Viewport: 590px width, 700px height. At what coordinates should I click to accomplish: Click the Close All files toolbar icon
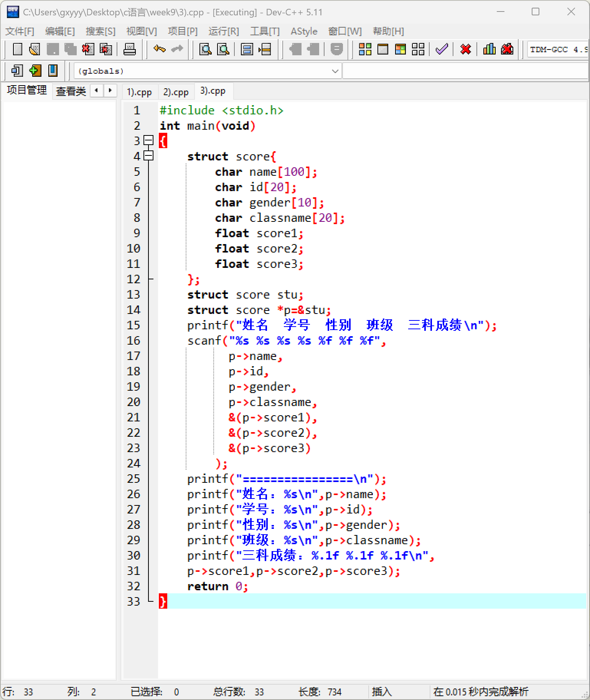[x=105, y=49]
